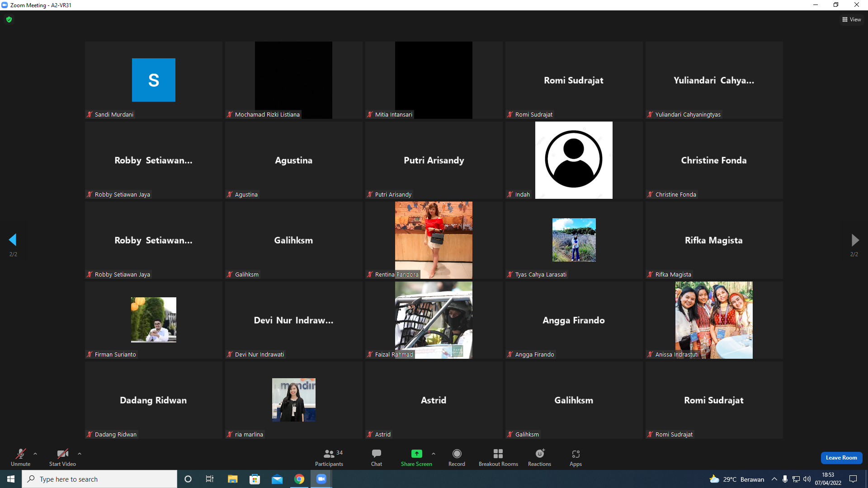This screenshot has width=868, height=488.
Task: Open the View layout menu
Action: [x=852, y=19]
